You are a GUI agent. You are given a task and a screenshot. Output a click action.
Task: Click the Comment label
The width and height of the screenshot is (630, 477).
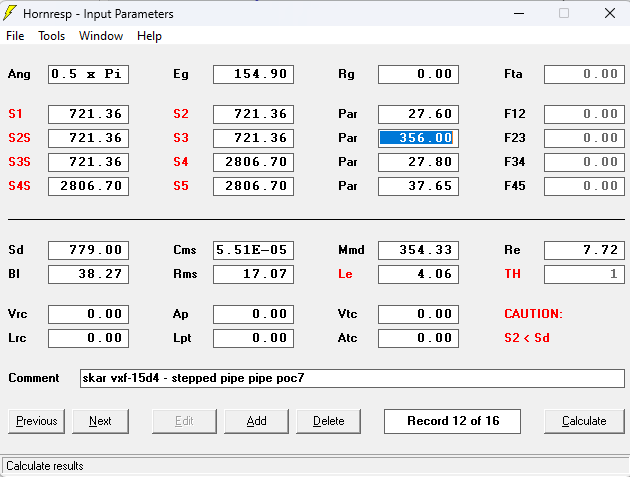pyautogui.click(x=34, y=378)
